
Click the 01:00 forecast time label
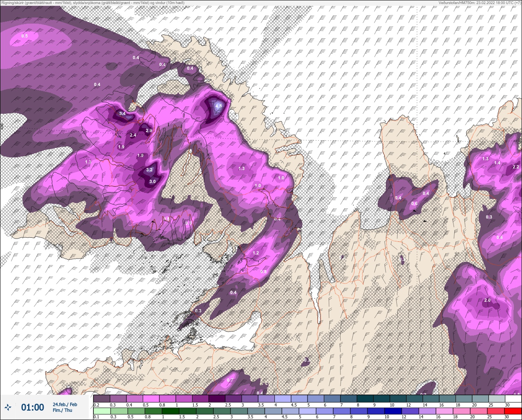[x=33, y=407]
